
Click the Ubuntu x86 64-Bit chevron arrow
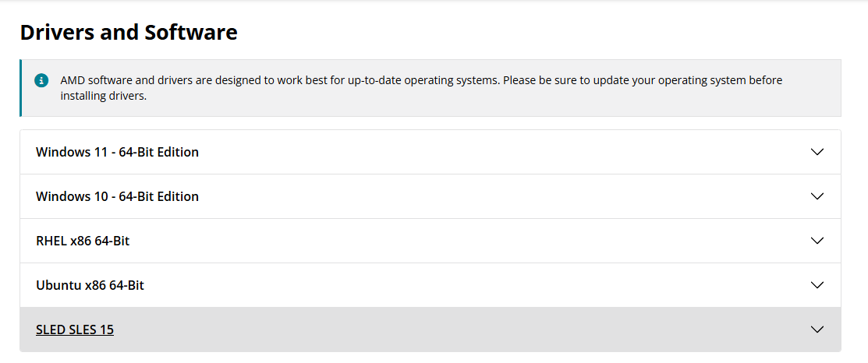click(x=817, y=285)
